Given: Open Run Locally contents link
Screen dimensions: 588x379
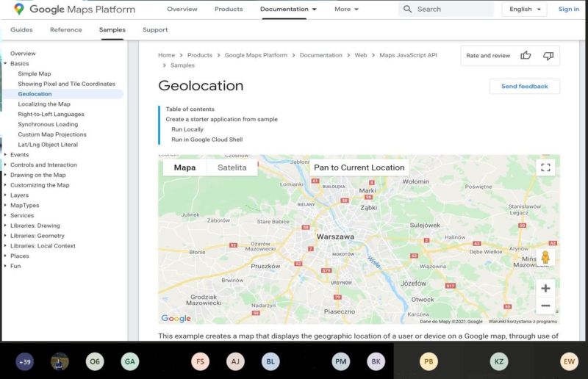Looking at the screenshot, I should coord(187,129).
